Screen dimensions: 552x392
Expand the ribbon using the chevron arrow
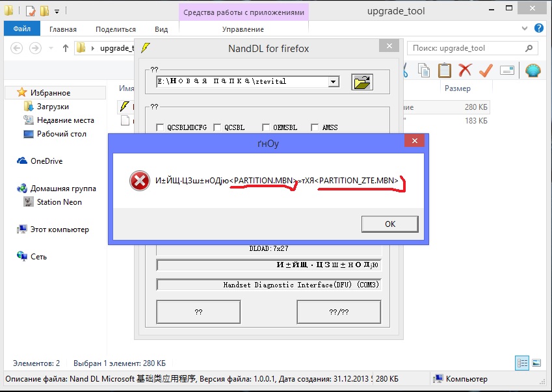click(x=525, y=29)
